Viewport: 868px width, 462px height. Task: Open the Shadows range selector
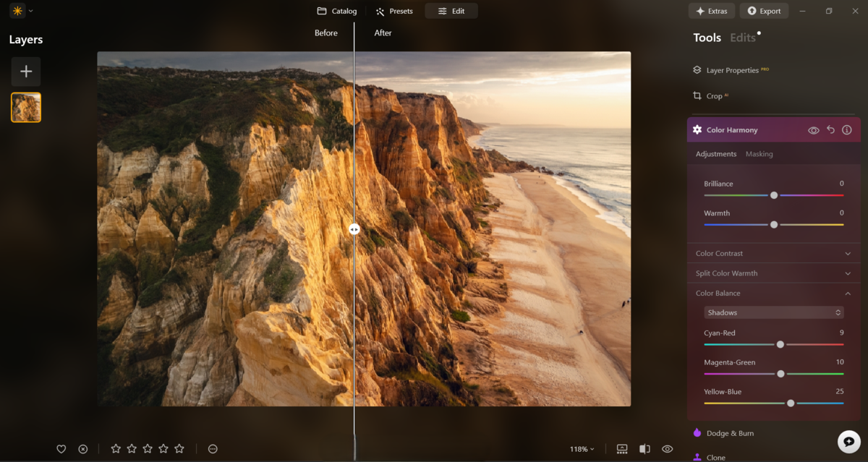point(773,312)
